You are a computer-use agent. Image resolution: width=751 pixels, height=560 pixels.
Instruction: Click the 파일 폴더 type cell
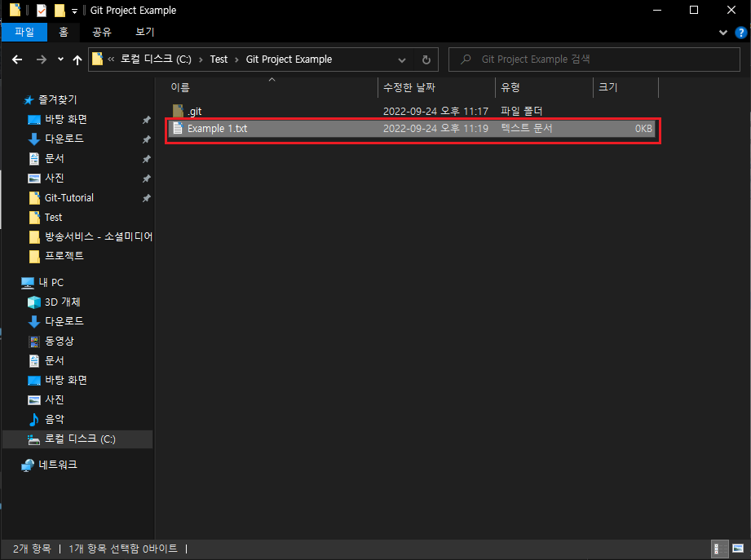coord(522,111)
